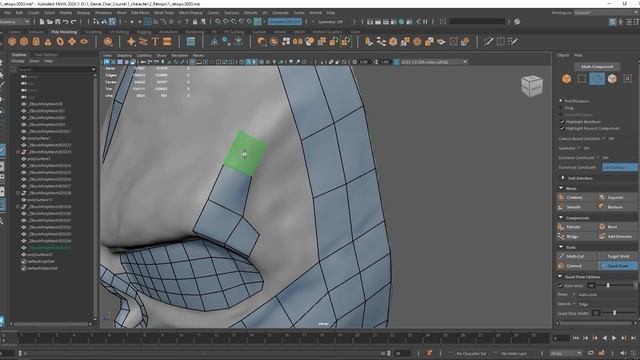Open the Mesh Tools menu
The image size is (640, 360).
point(164,13)
